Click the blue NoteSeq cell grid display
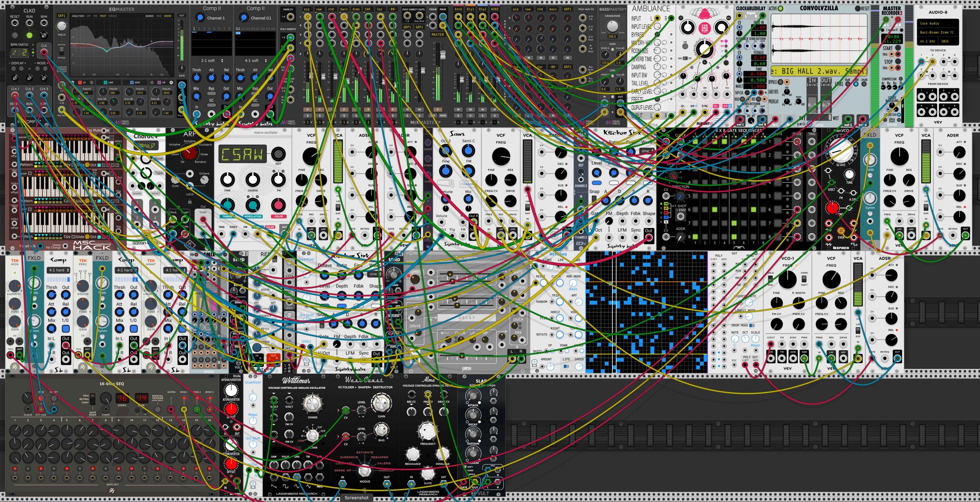This screenshot has height=502, width=980. [x=647, y=312]
